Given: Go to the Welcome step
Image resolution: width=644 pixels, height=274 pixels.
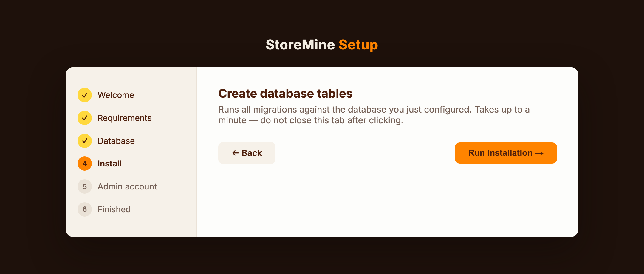Looking at the screenshot, I should 116,95.
